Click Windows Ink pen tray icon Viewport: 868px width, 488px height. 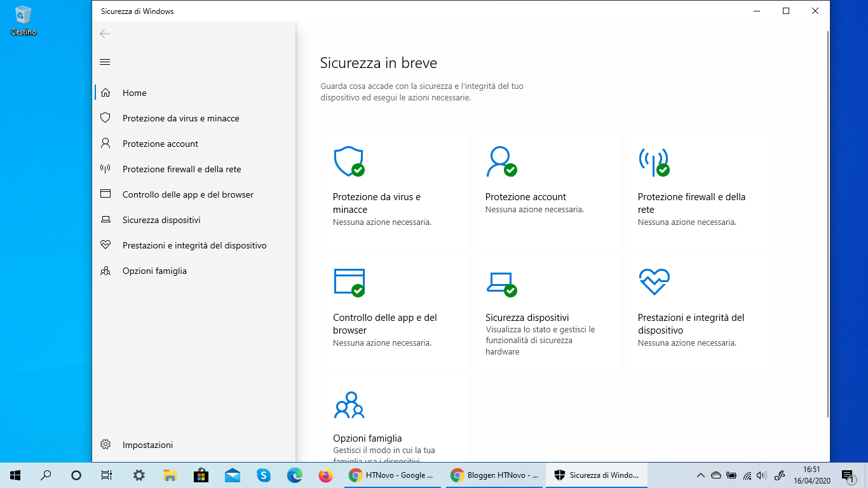(x=780, y=475)
